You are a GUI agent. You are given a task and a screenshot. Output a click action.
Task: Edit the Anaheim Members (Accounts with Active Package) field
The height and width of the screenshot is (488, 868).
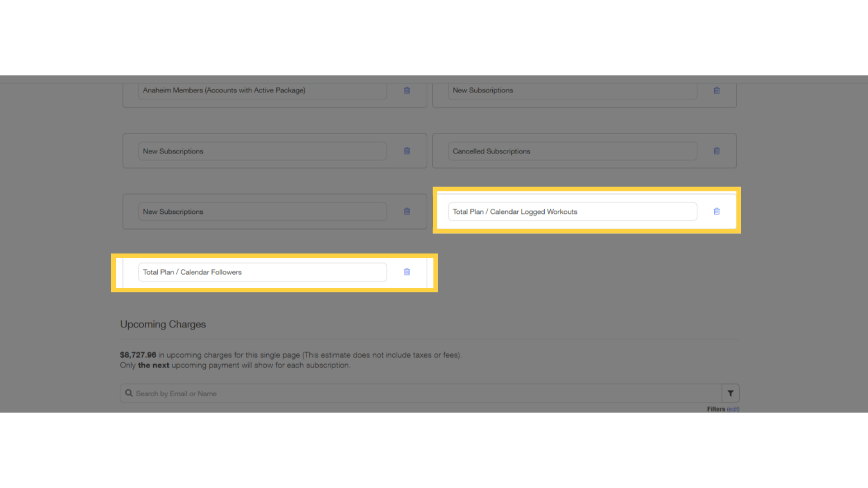point(263,90)
